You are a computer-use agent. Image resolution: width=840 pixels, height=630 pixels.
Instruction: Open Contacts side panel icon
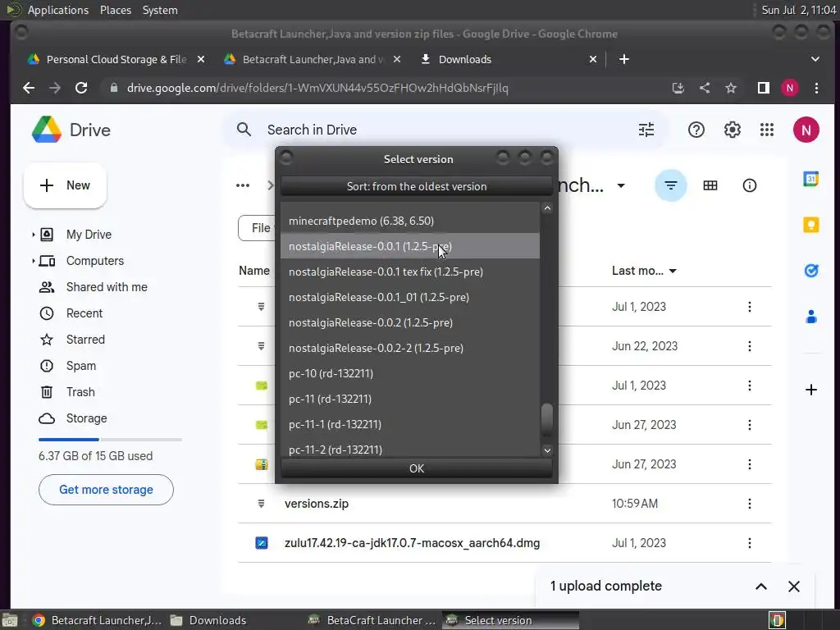point(811,317)
